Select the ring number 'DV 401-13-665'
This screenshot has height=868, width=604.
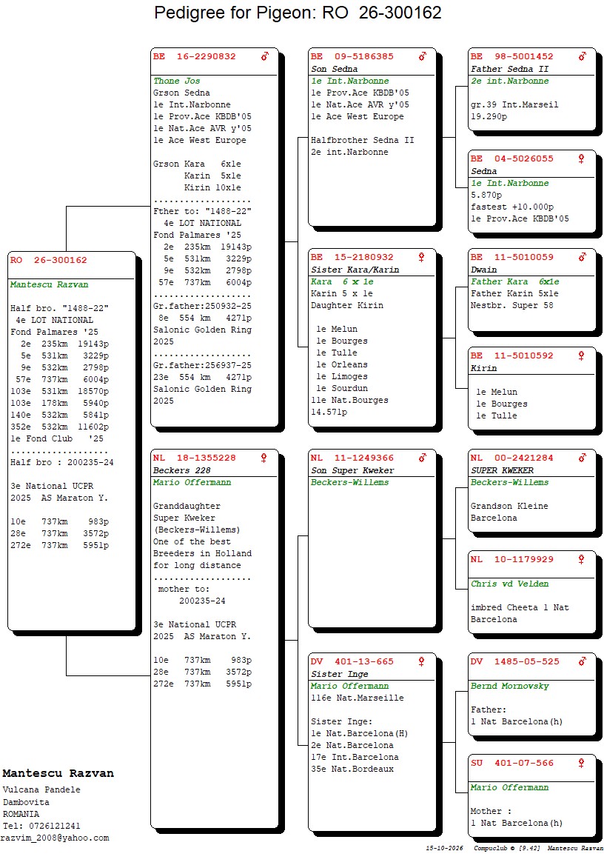point(352,661)
